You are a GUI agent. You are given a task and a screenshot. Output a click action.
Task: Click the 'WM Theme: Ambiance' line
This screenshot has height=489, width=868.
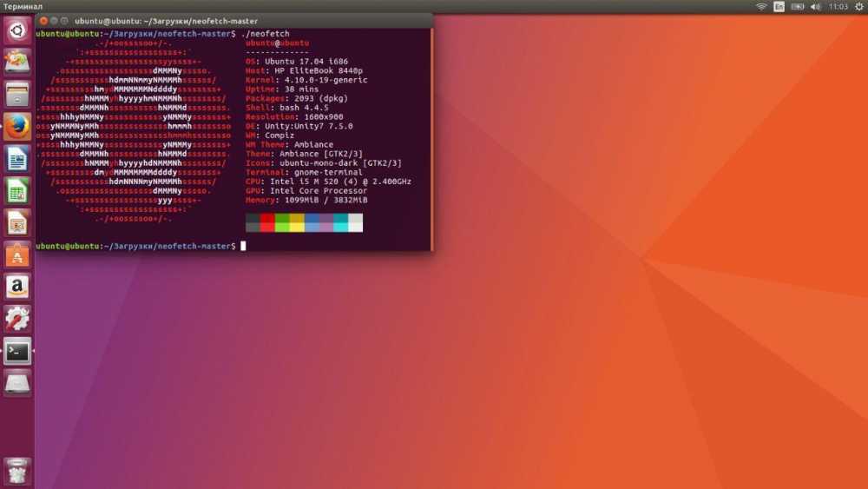click(290, 144)
